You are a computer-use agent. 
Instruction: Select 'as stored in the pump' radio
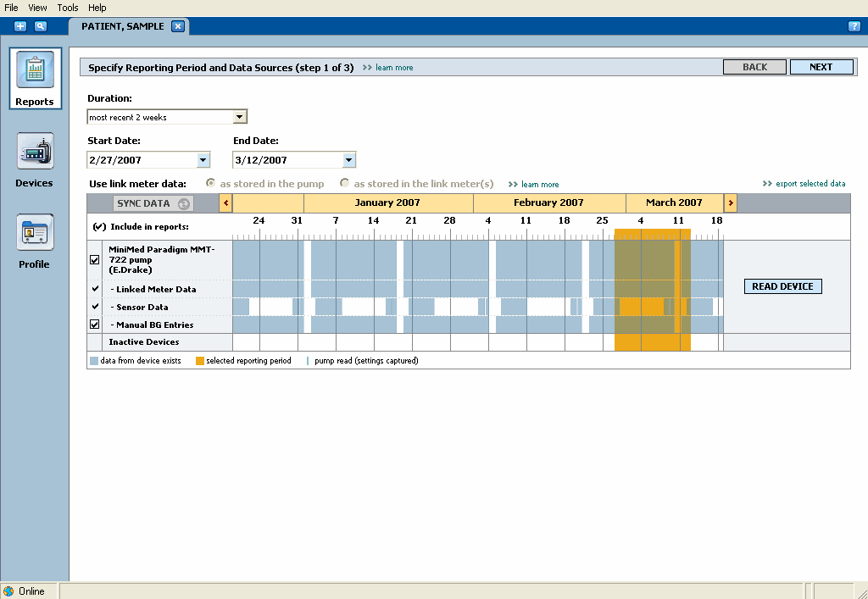(210, 183)
